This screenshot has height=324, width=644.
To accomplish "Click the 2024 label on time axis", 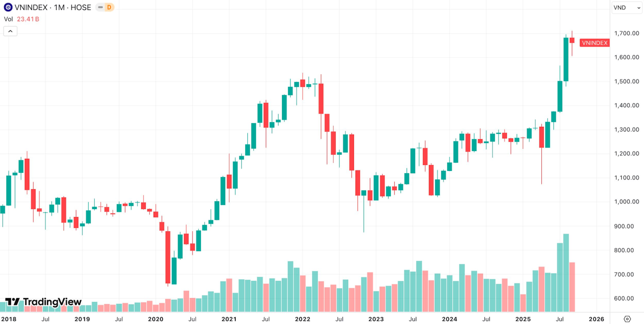I will tap(449, 319).
